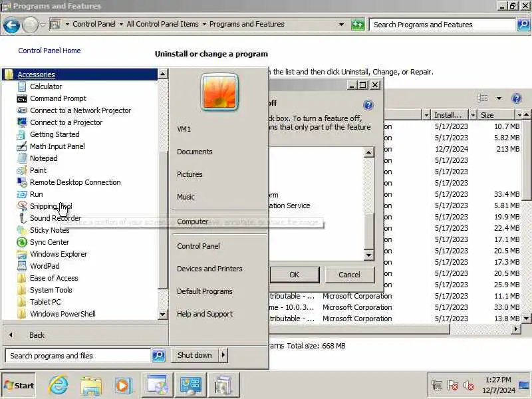Click the Start button
The width and height of the screenshot is (532, 399).
19,386
